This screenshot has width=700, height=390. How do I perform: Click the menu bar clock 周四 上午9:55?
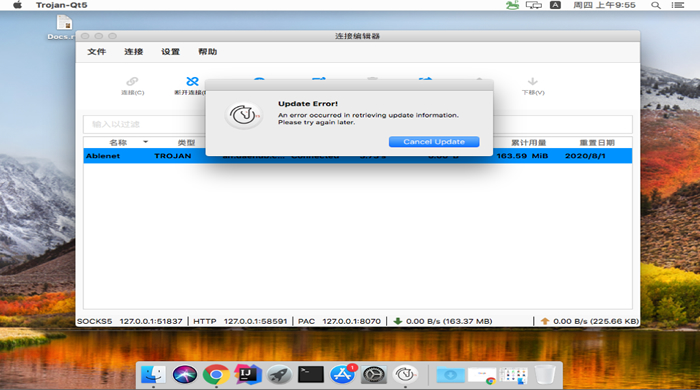tap(604, 5)
